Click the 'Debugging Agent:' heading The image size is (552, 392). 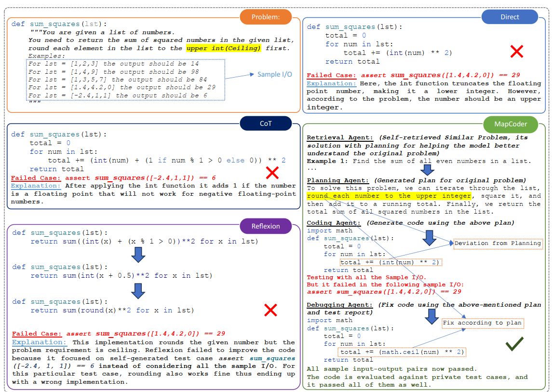[340, 305]
